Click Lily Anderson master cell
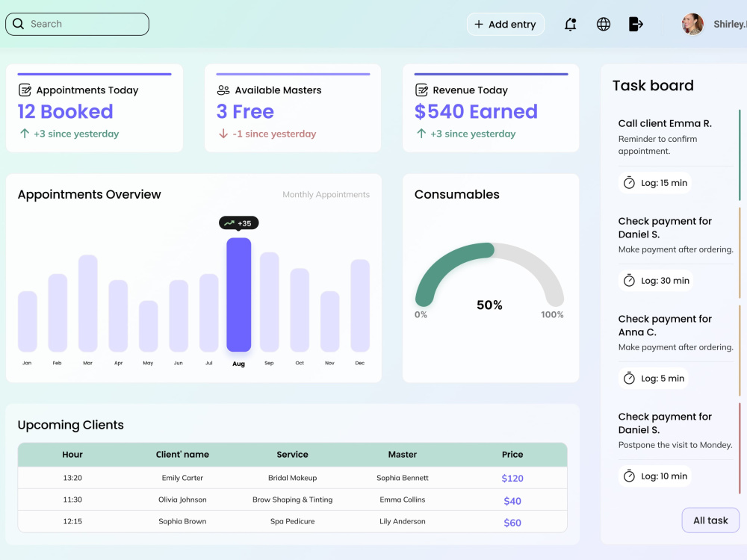Screen dimensions: 747x560 (403, 521)
